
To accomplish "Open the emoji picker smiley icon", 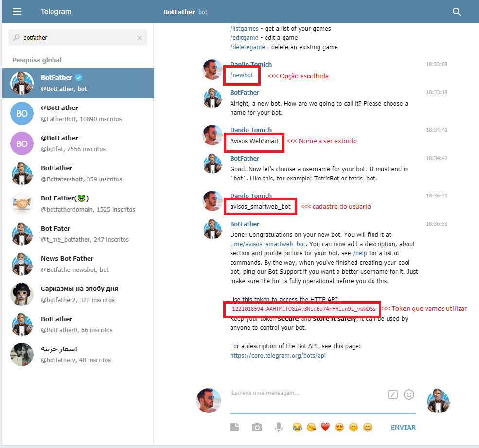I will tap(409, 394).
